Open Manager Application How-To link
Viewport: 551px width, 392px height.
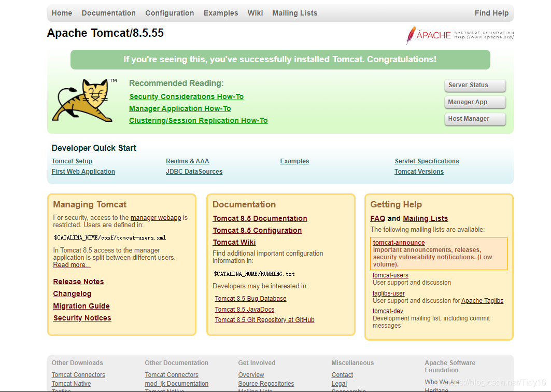(180, 108)
